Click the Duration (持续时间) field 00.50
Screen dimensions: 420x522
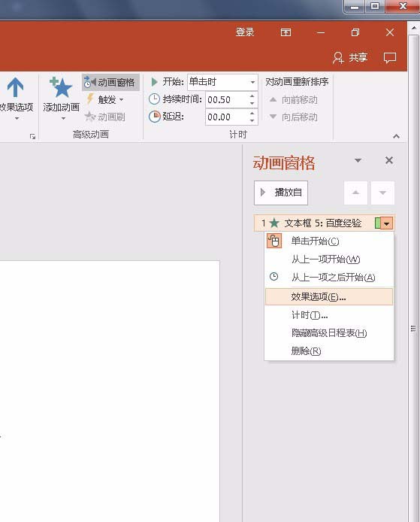point(226,99)
